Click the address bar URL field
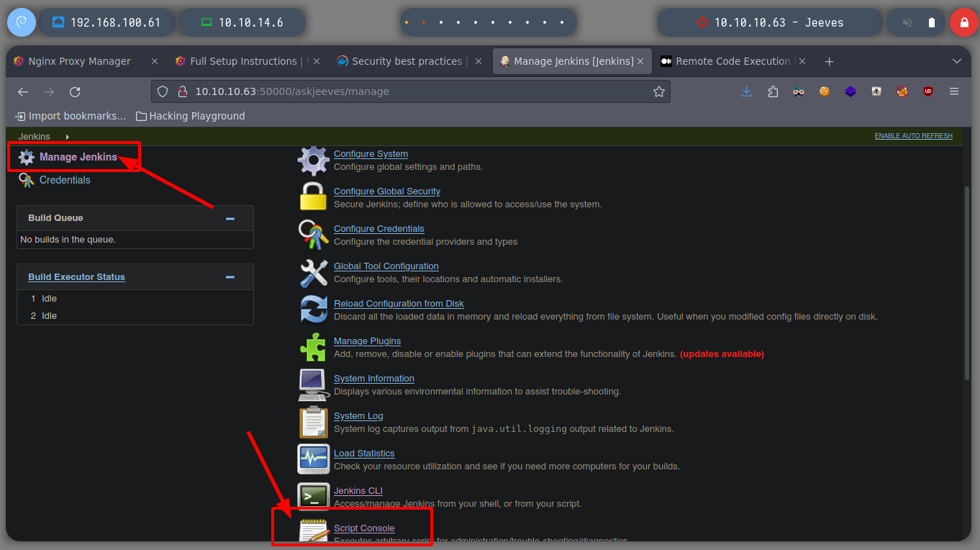Viewport: 980px width, 550px height. click(411, 91)
